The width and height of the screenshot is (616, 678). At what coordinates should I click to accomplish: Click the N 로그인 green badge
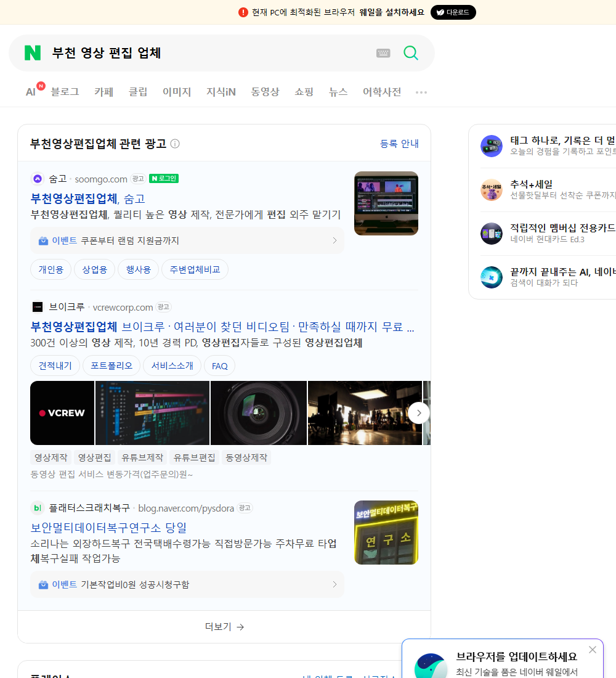tap(164, 179)
